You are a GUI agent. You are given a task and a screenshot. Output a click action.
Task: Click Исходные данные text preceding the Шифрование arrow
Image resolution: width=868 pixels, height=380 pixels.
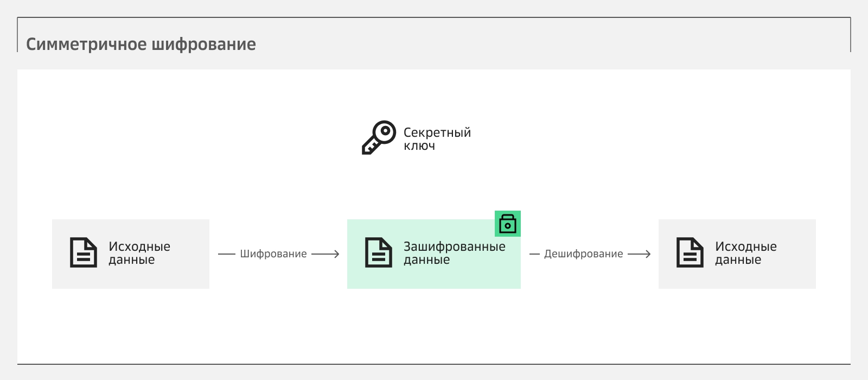click(x=139, y=253)
